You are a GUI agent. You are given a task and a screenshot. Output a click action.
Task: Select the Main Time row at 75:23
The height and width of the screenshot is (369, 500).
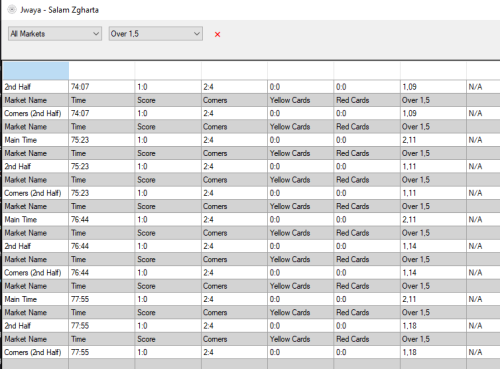251,140
